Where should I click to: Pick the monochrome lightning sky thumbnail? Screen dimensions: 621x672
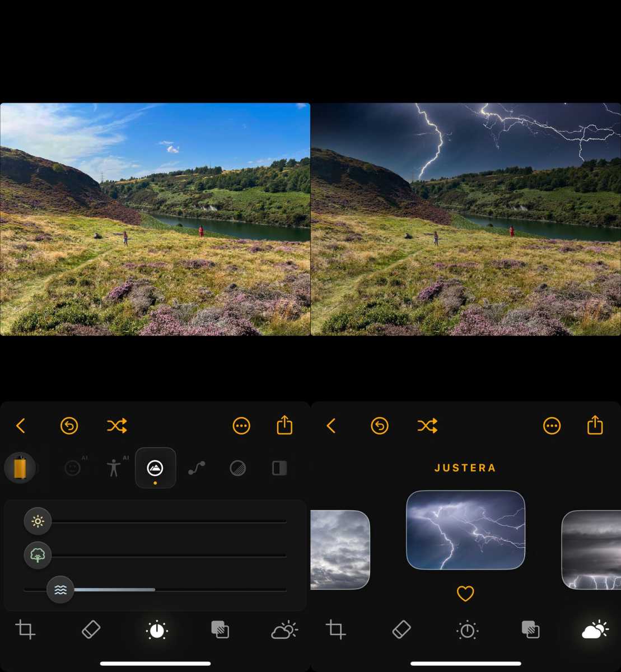(591, 549)
